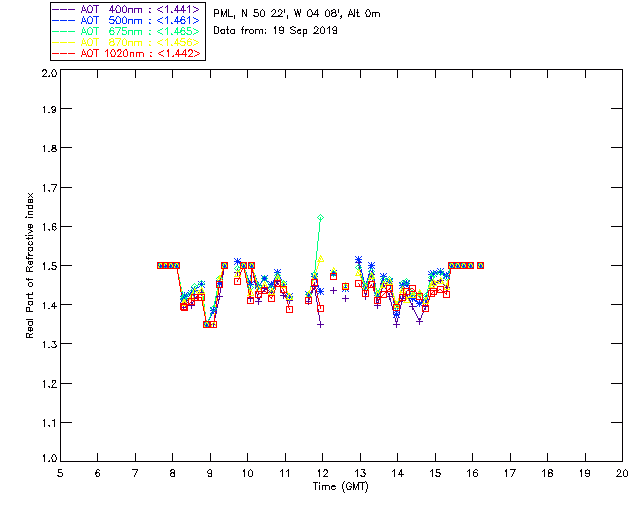The width and height of the screenshot is (640, 512).
Task: Click the AOT 400nm legend entry
Action: point(127,9)
